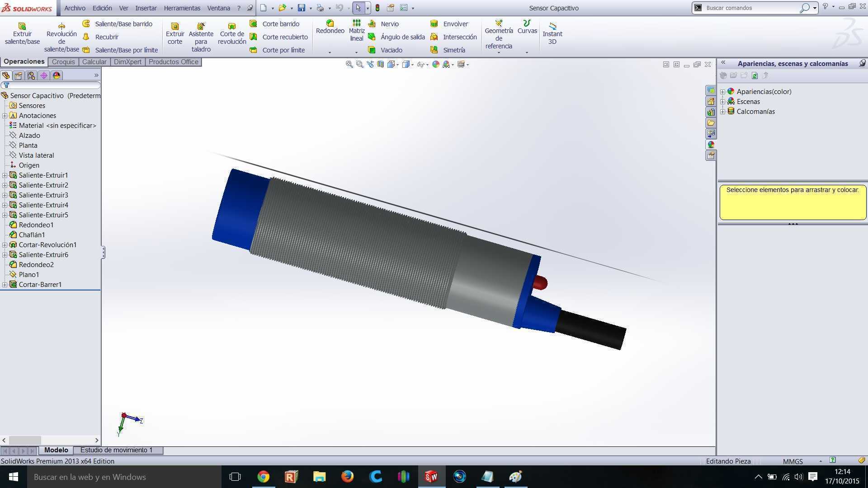Select Corte de revolución tool
868x488 pixels.
[232, 33]
